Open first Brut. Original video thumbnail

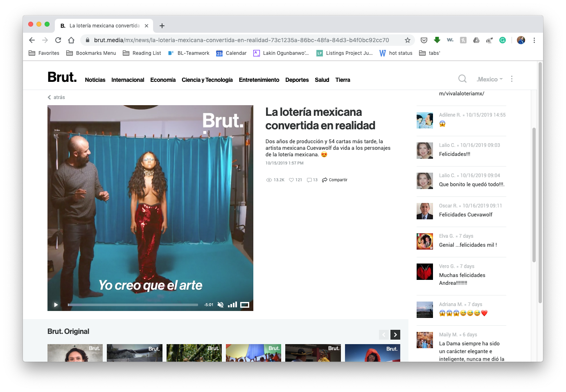coord(75,353)
